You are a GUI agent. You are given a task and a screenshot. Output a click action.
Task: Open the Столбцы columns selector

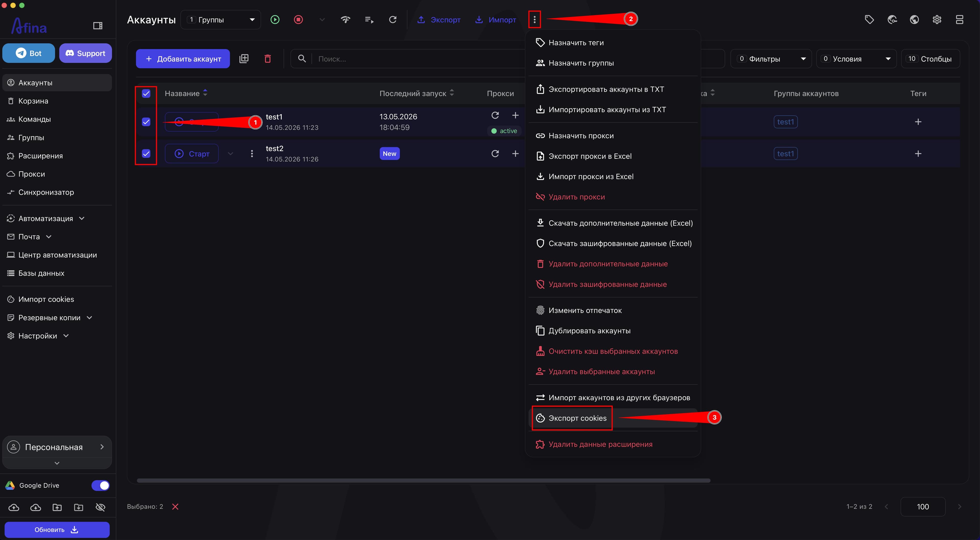930,59
